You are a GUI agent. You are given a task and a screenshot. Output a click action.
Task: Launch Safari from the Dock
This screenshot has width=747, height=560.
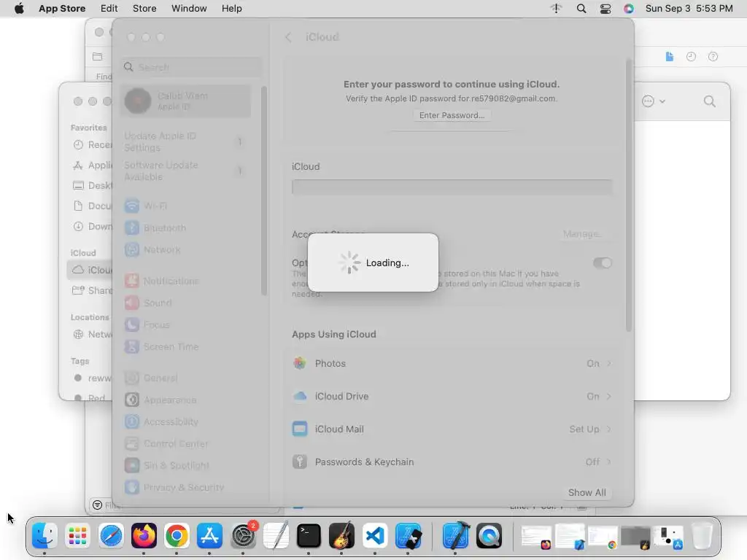click(111, 536)
